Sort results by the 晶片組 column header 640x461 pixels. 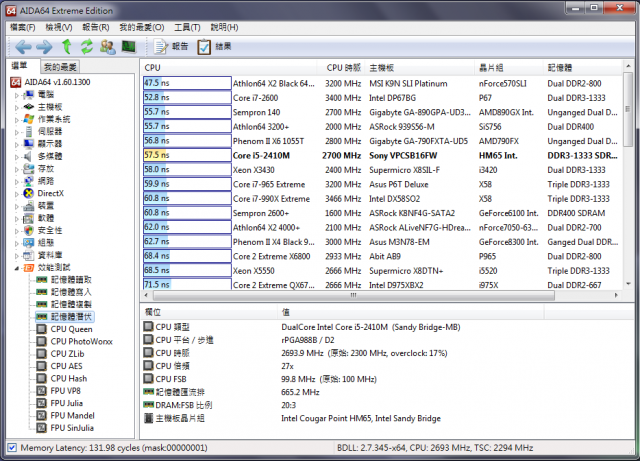click(509, 68)
